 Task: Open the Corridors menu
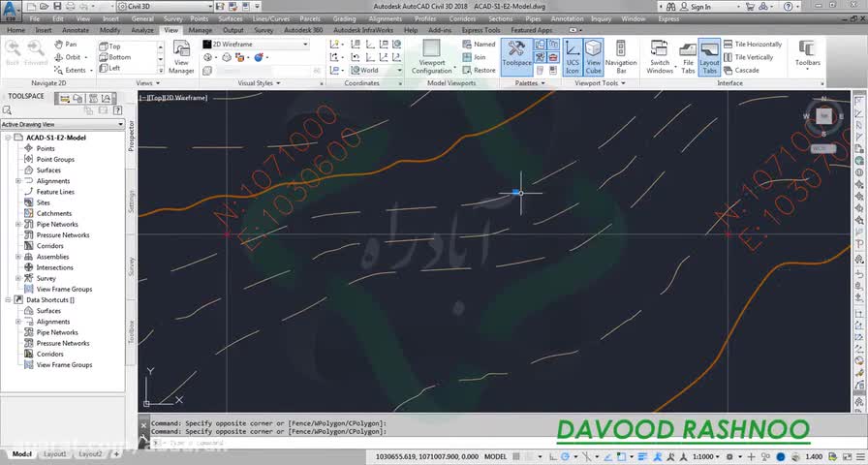click(x=462, y=18)
